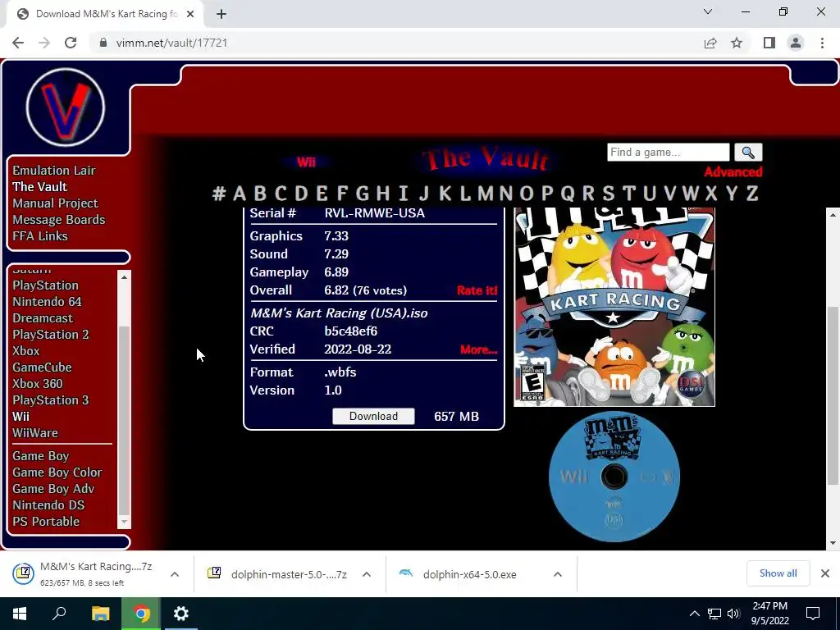Select The Vault sidebar link
The image size is (840, 630).
point(40,187)
